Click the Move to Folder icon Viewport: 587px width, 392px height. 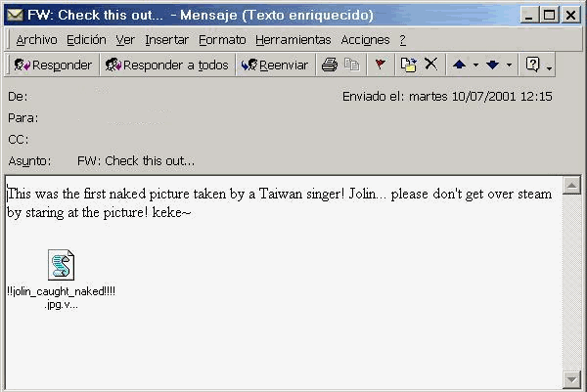click(x=408, y=65)
